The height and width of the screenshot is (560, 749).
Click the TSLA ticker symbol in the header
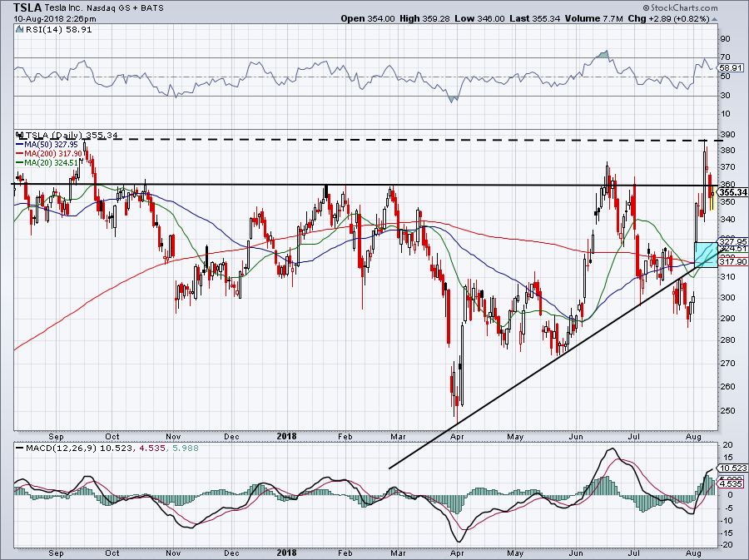(27, 7)
